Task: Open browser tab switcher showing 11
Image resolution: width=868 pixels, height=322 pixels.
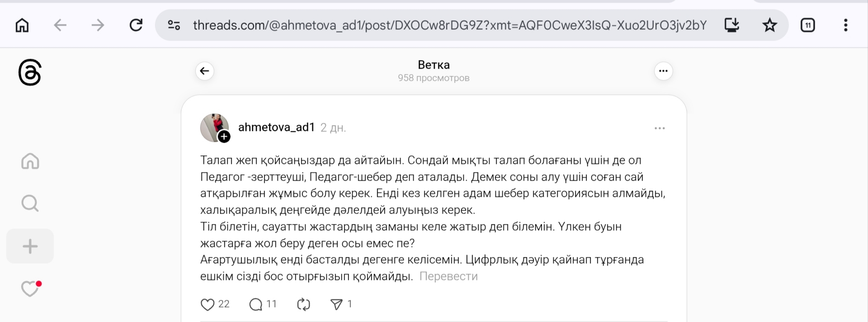Action: tap(807, 25)
